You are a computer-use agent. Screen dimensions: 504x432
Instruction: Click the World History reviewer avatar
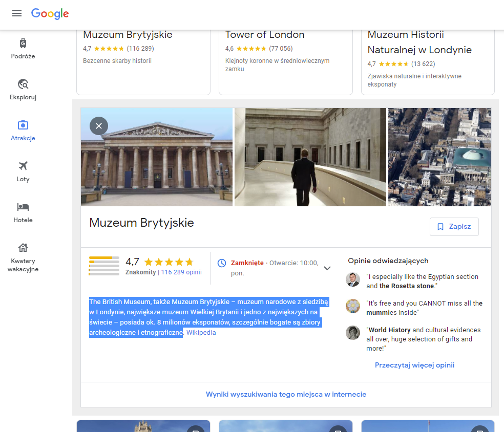tap(352, 333)
